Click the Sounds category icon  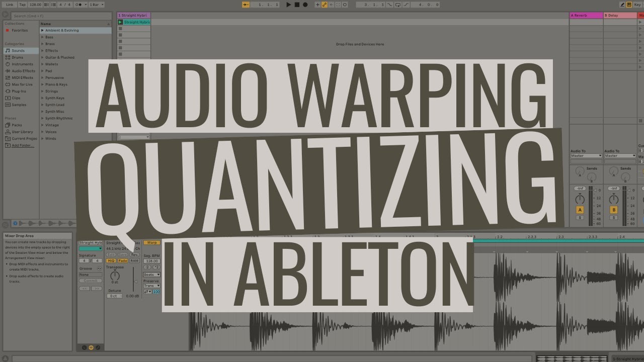point(8,51)
